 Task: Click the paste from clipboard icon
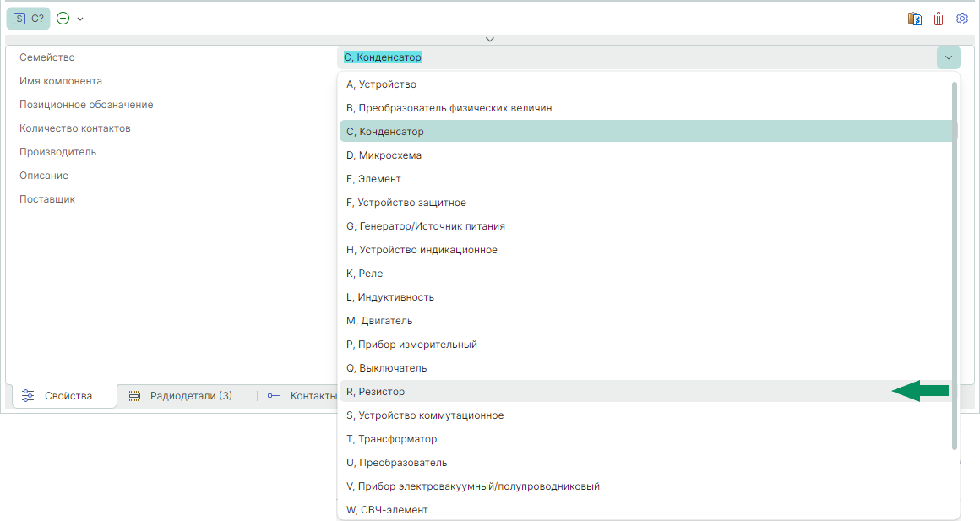coord(914,19)
